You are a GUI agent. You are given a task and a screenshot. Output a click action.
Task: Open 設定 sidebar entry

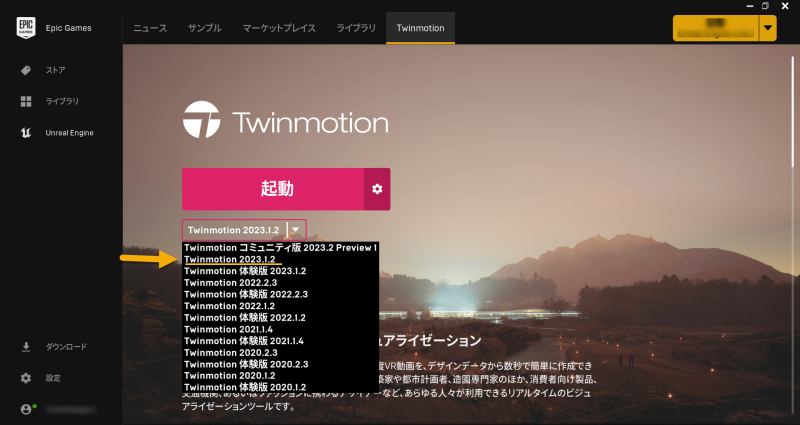coord(53,378)
